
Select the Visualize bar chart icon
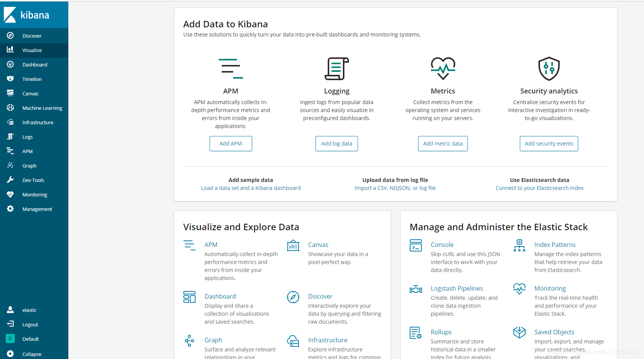(x=10, y=50)
